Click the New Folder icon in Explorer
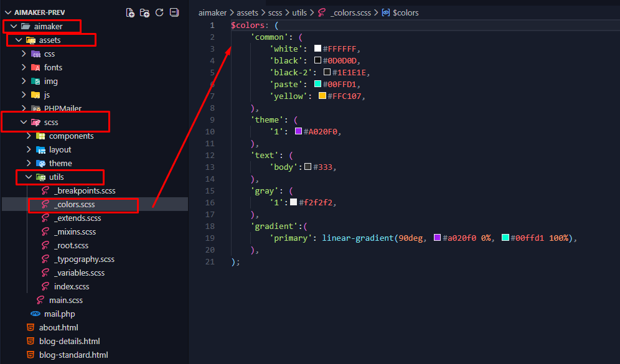The height and width of the screenshot is (364, 620). tap(144, 12)
